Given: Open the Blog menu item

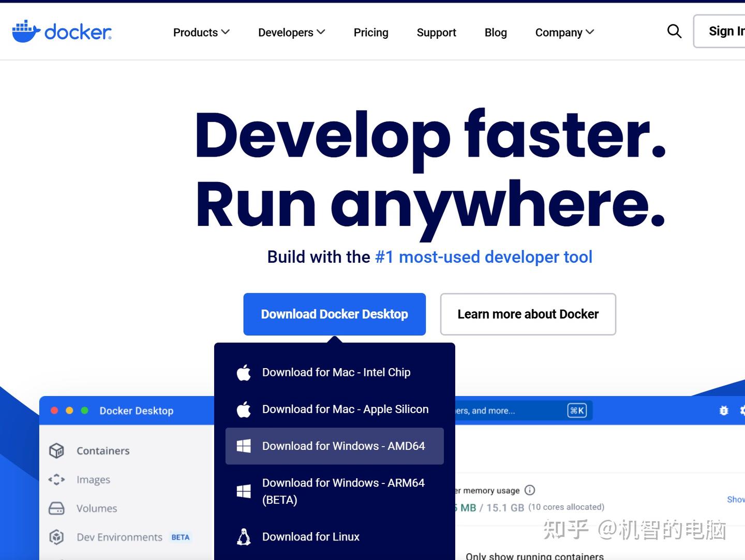Looking at the screenshot, I should 496,33.
